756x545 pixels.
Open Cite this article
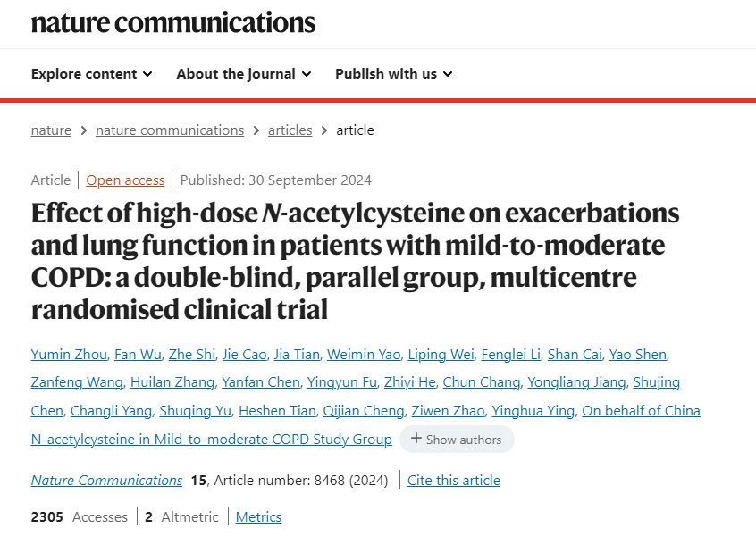(454, 481)
